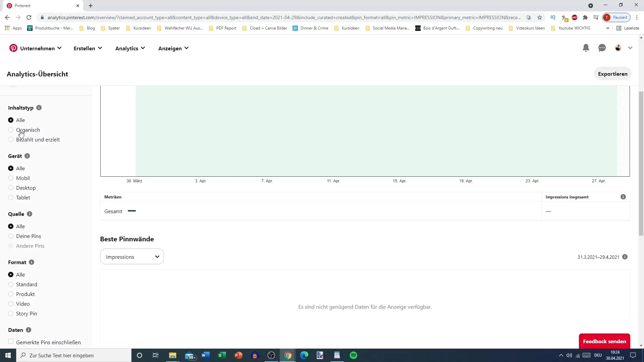
Task: Click the Exportieren button
Action: (x=614, y=74)
